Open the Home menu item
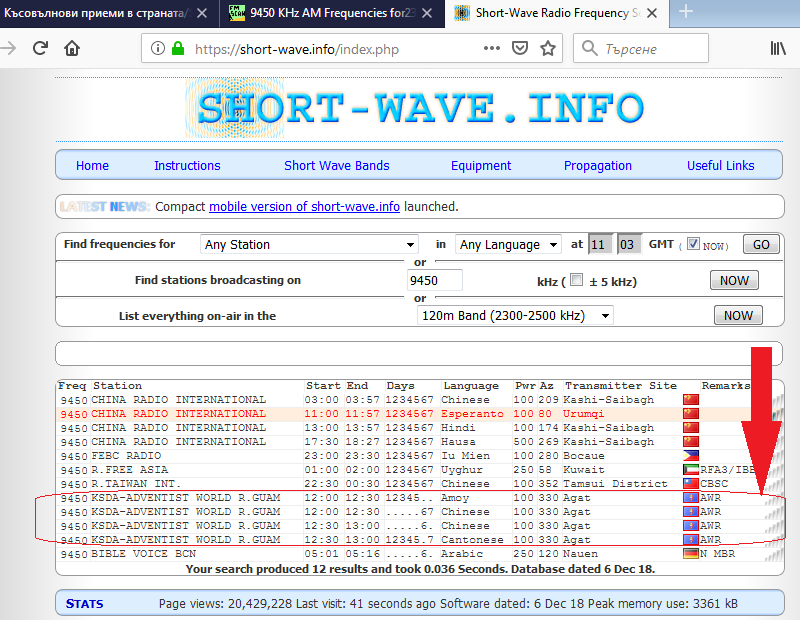The width and height of the screenshot is (800, 620). [x=92, y=165]
